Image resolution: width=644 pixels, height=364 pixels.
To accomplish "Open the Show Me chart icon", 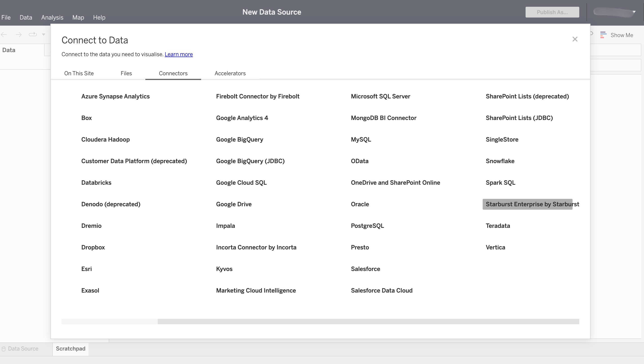I will (x=603, y=35).
